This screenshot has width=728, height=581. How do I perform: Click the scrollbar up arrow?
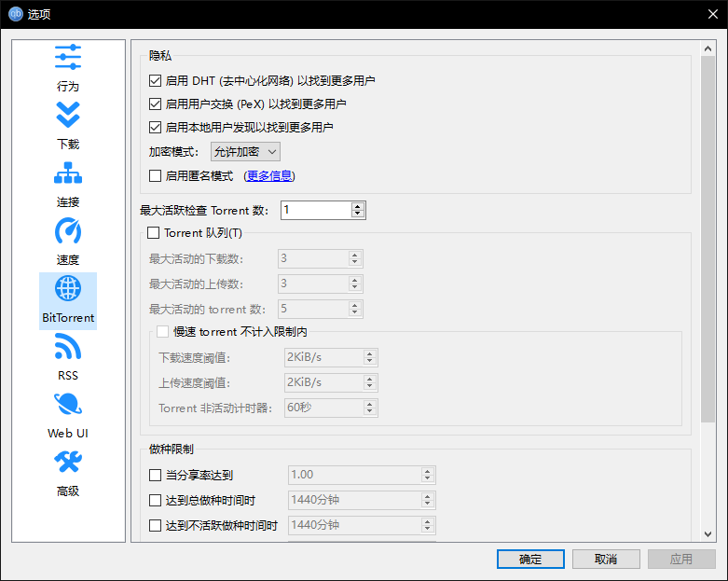[x=707, y=48]
